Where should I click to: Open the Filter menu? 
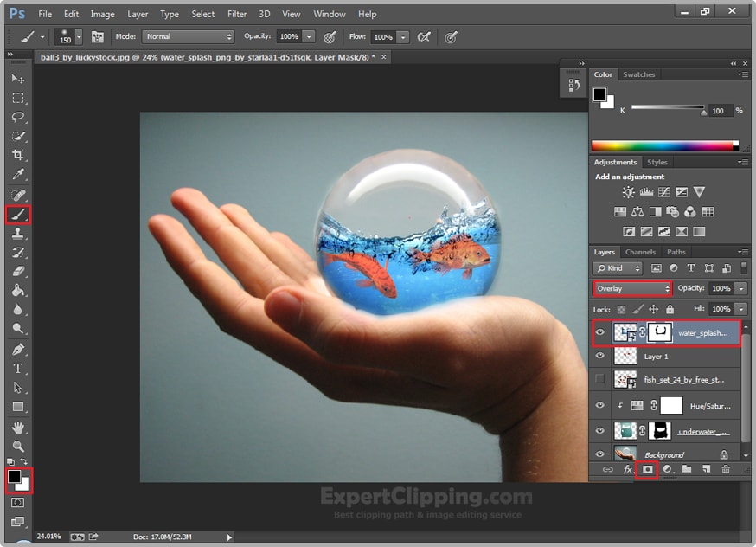(237, 14)
